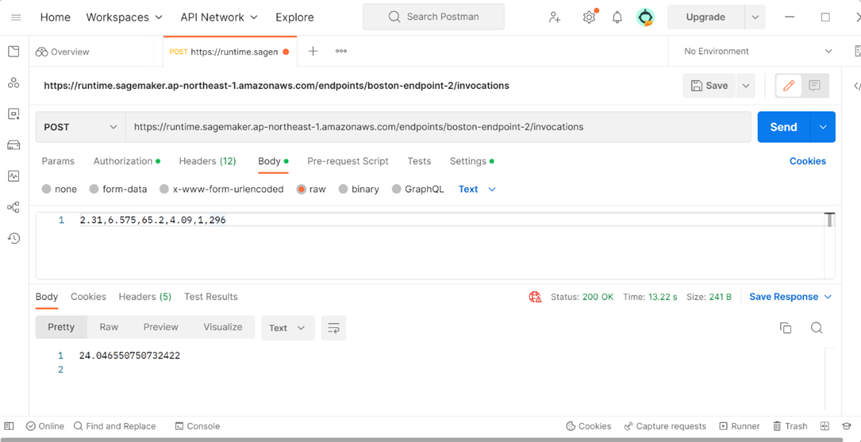Viewport: 861px width, 442px height.
Task: Switch response view to Visualize
Action: tap(222, 327)
